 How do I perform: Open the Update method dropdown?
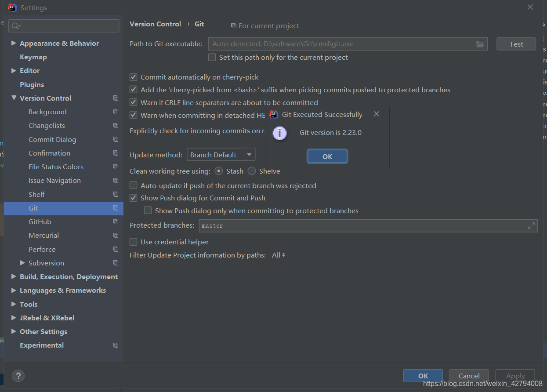221,155
